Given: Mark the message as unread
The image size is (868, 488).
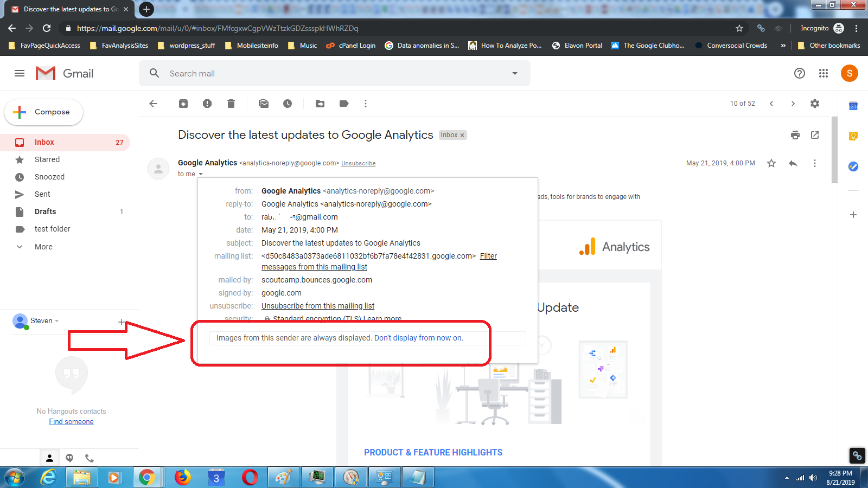Looking at the screenshot, I should pyautogui.click(x=264, y=104).
